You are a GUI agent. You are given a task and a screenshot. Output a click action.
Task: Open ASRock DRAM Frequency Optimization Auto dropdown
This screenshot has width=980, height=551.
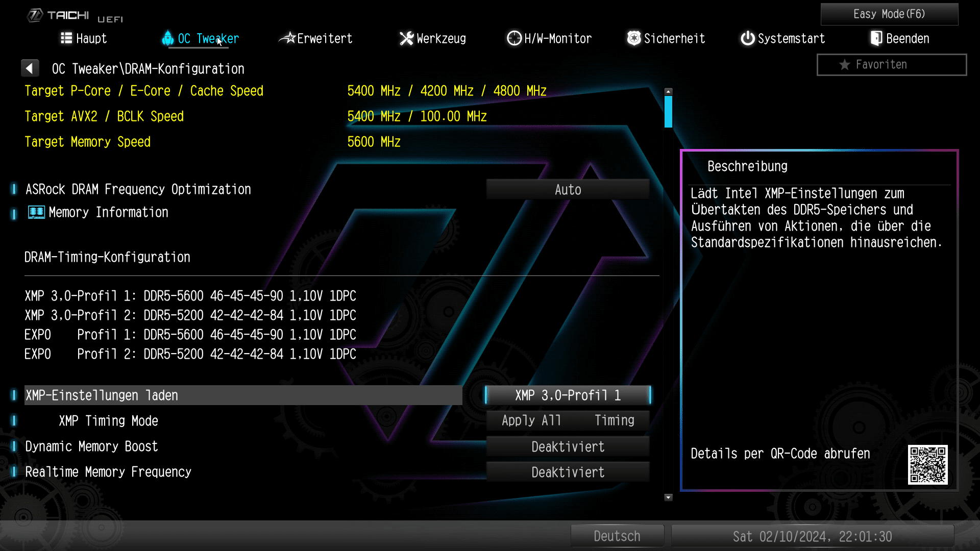pos(568,190)
